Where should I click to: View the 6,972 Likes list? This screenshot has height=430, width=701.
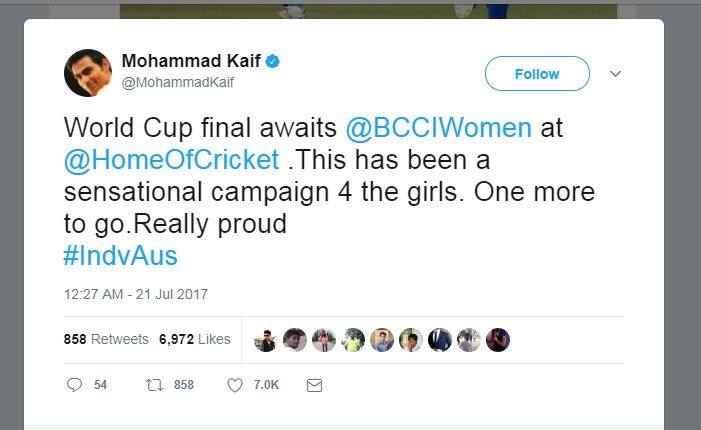coord(194,339)
